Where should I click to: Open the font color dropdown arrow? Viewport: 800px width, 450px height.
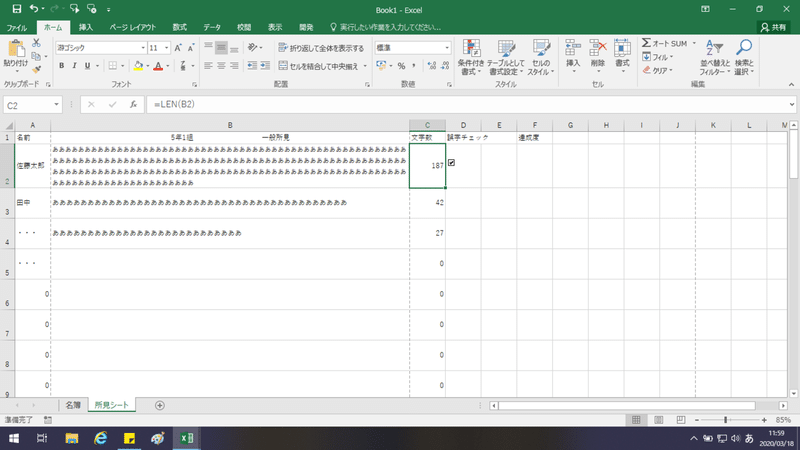[x=168, y=66]
